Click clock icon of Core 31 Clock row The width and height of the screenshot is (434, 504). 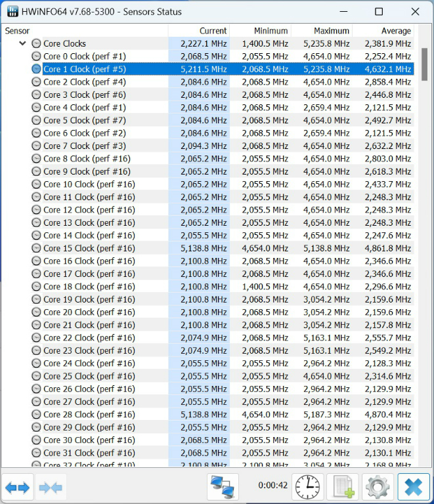pos(36,453)
